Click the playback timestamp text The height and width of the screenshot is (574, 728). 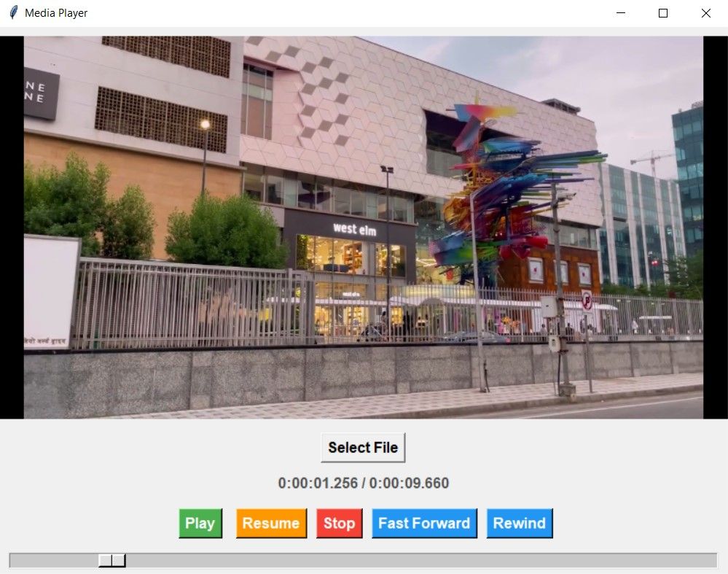tap(363, 483)
